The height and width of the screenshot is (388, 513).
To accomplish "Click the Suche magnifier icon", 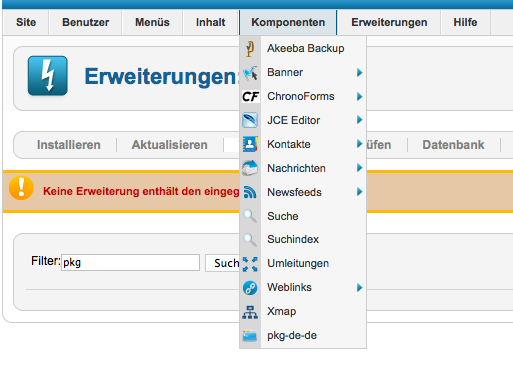I will 250,216.
